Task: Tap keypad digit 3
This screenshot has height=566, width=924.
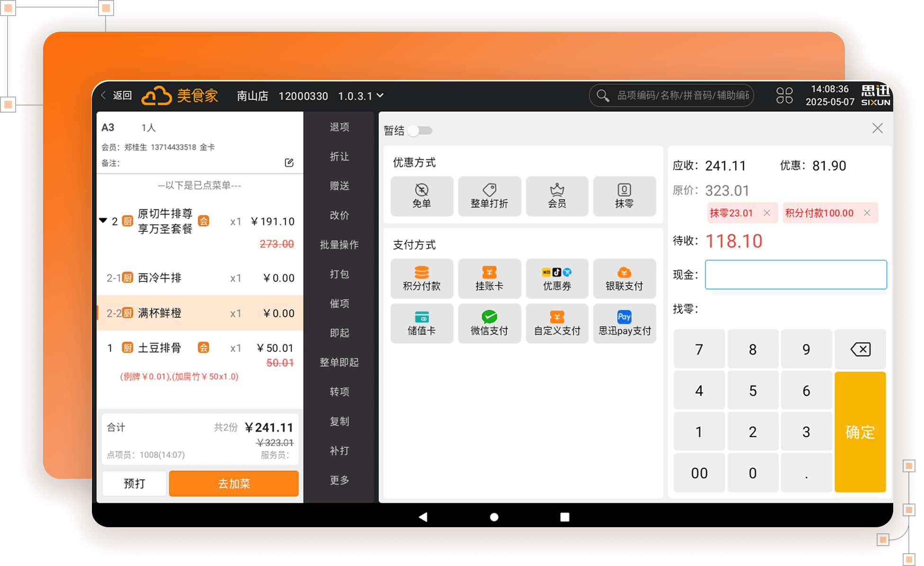Action: click(806, 432)
